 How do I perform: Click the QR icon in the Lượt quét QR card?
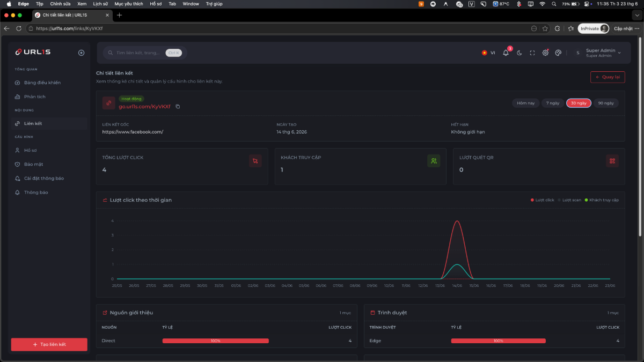pyautogui.click(x=612, y=161)
